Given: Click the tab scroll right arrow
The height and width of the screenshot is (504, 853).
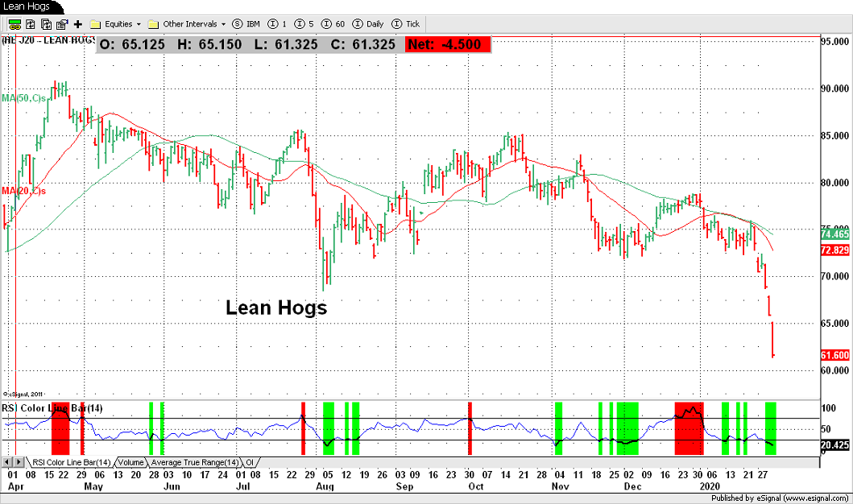Looking at the screenshot, I should tap(19, 462).
